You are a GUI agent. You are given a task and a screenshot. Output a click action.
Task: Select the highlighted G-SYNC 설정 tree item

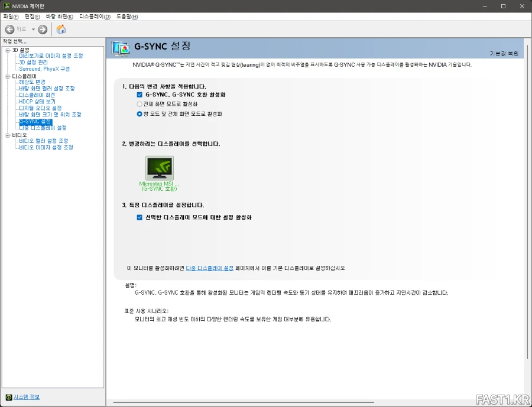[x=35, y=122]
